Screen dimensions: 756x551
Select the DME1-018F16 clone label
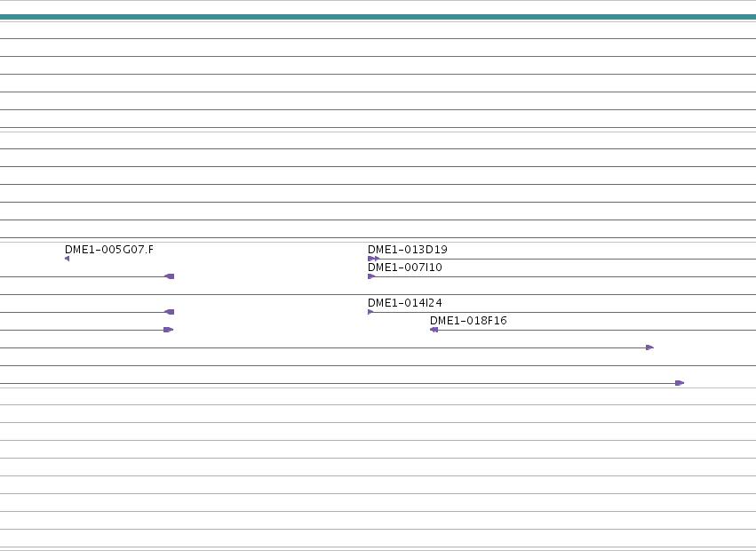point(468,321)
